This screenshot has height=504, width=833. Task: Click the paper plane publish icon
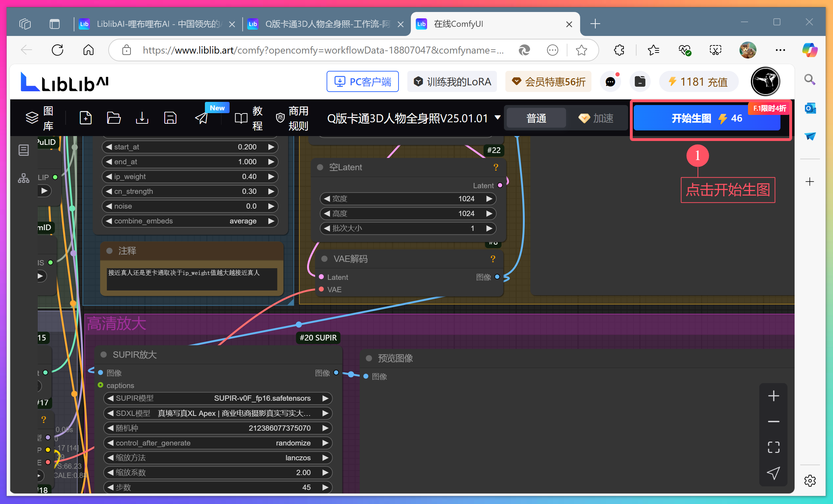[x=201, y=118]
